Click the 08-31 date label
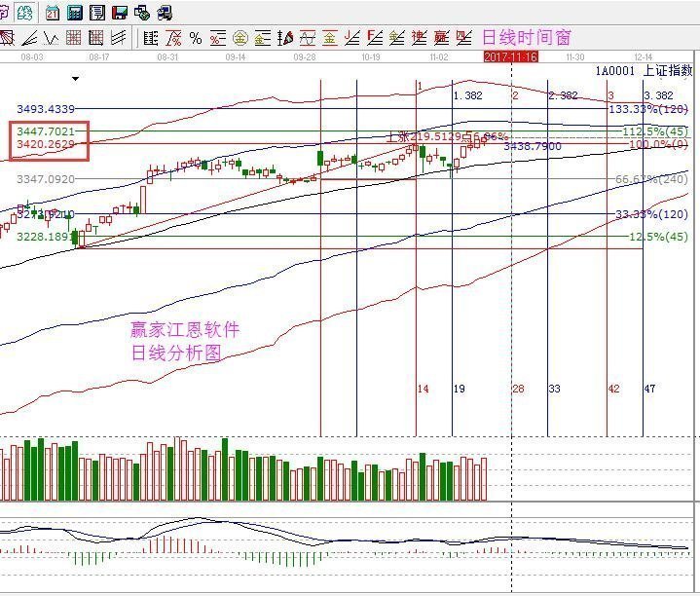 pos(167,57)
